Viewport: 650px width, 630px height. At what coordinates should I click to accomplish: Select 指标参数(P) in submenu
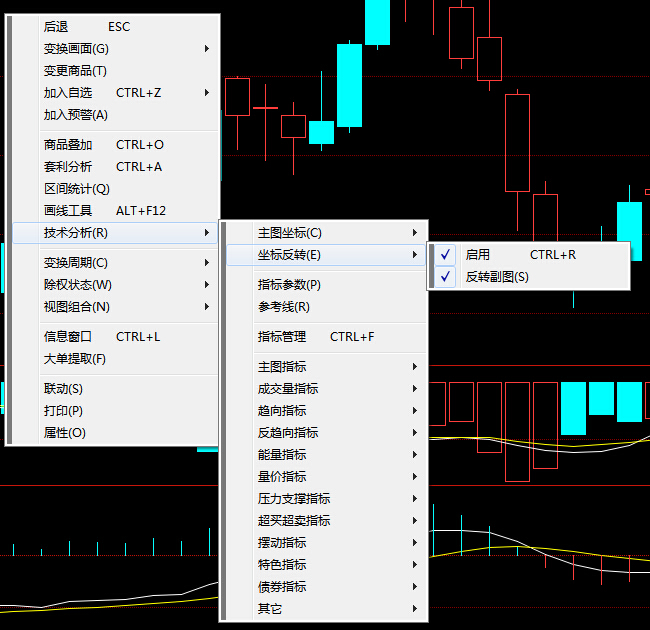coord(289,285)
